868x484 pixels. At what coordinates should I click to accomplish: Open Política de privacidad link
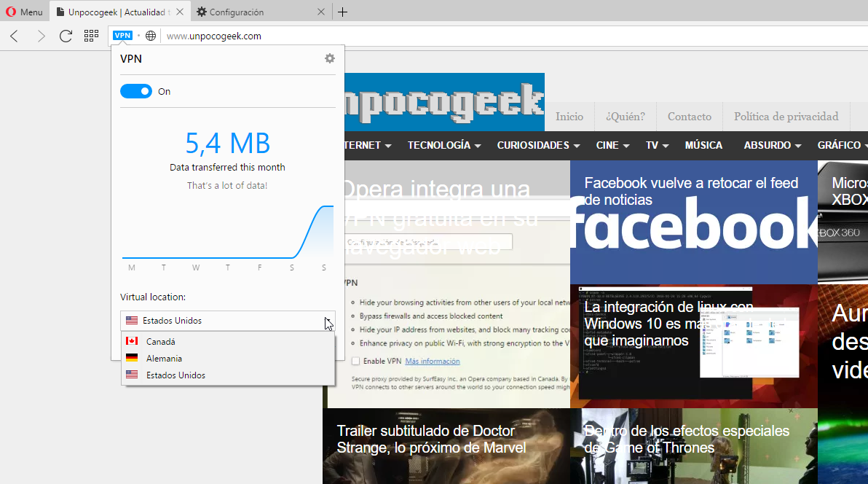point(786,117)
